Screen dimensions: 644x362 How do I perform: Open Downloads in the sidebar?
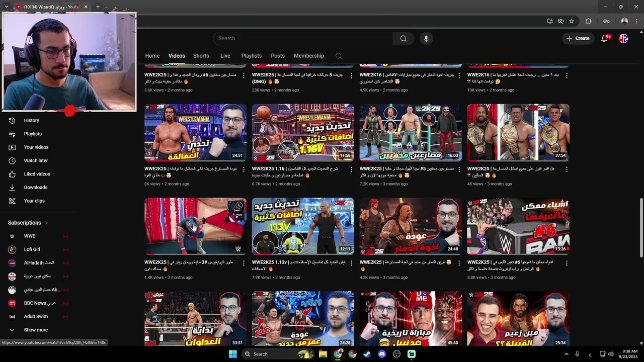(35, 187)
